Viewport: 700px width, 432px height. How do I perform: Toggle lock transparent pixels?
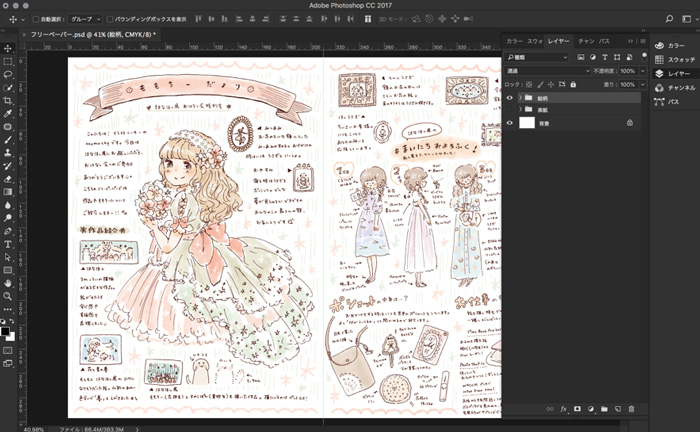[x=529, y=84]
